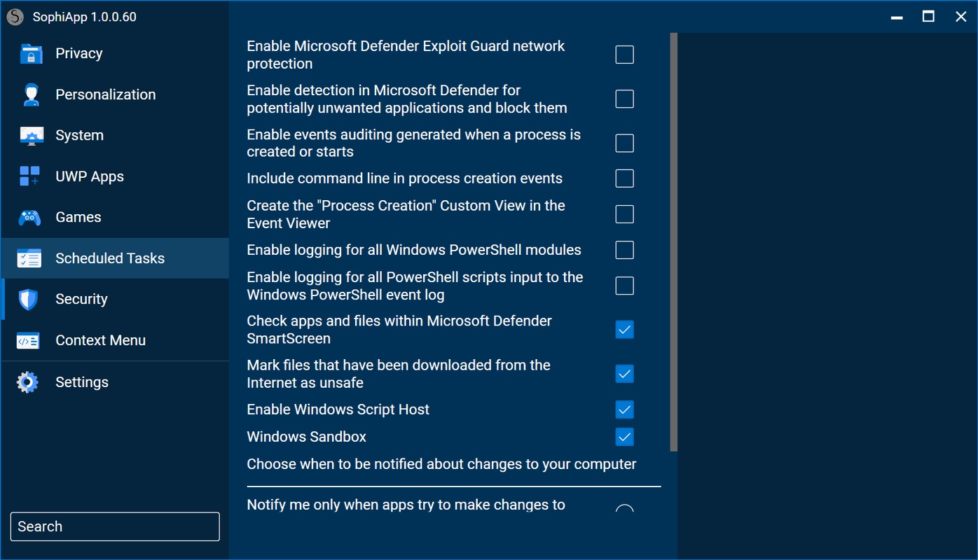The width and height of the screenshot is (978, 560).
Task: Click the Personalization user icon
Action: click(x=31, y=94)
